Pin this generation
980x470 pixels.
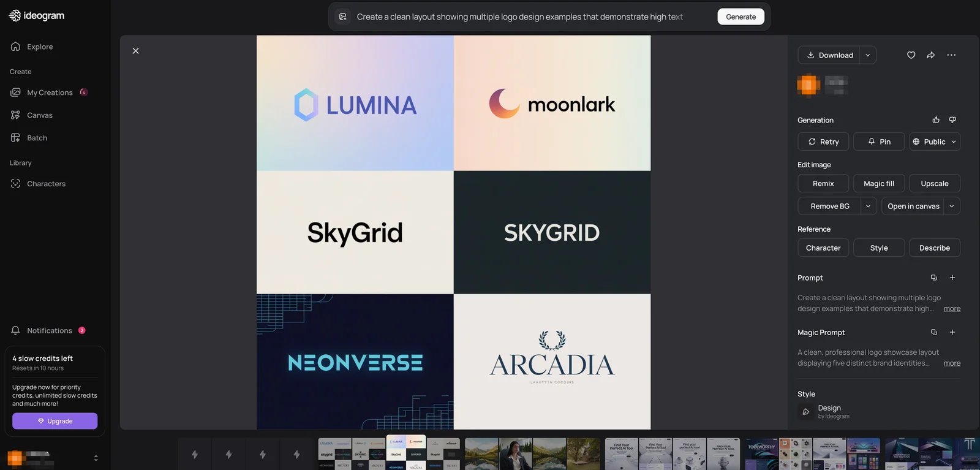(879, 142)
